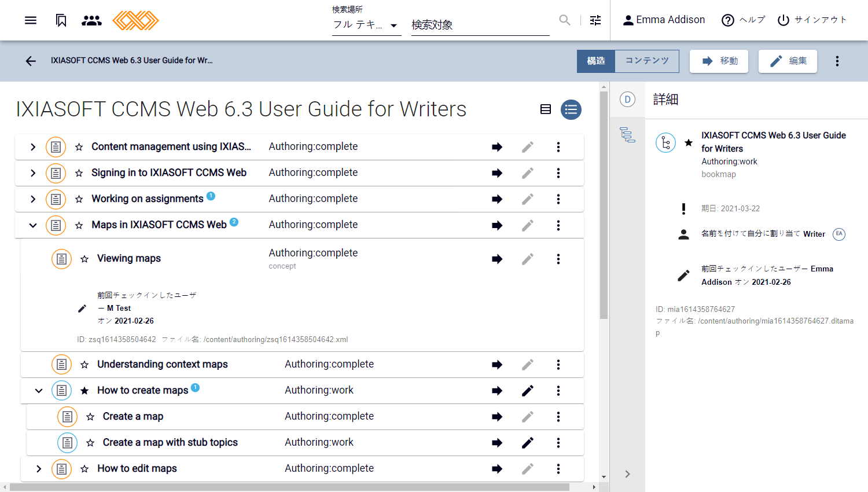Click file path /content/authoring/zsq1614358504642.xml
The image size is (868, 492).
276,340
